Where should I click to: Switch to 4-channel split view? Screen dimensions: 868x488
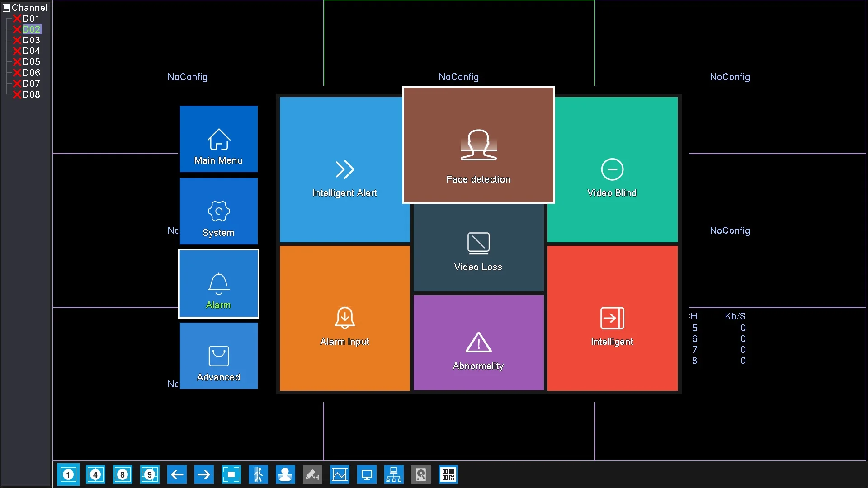pyautogui.click(x=95, y=474)
